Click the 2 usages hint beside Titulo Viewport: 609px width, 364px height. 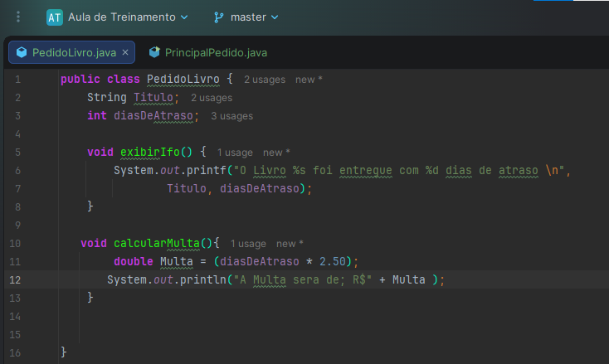pos(212,98)
